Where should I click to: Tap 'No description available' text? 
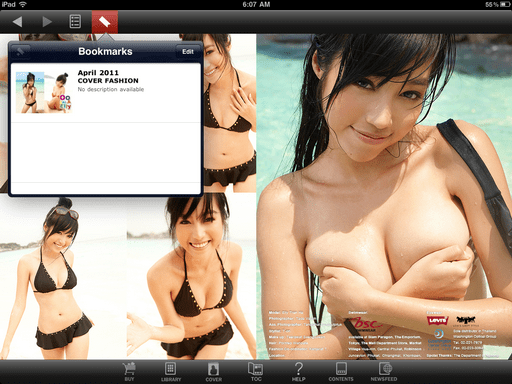coord(111,89)
